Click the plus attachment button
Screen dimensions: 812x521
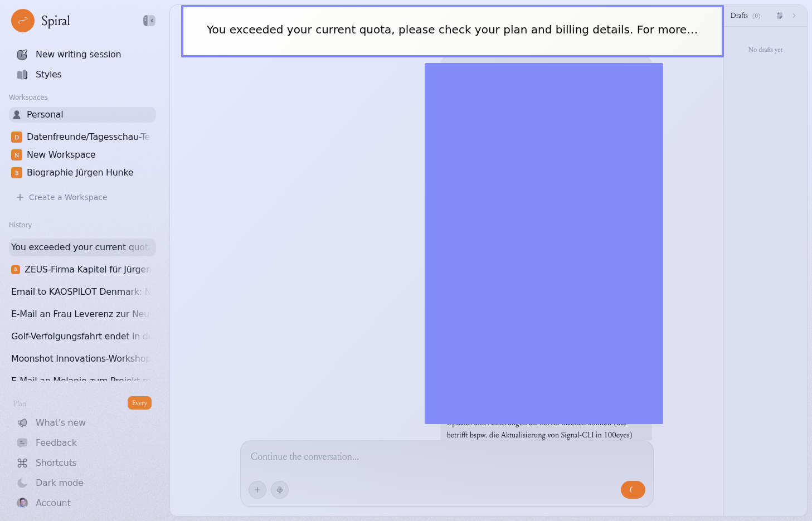(x=257, y=490)
